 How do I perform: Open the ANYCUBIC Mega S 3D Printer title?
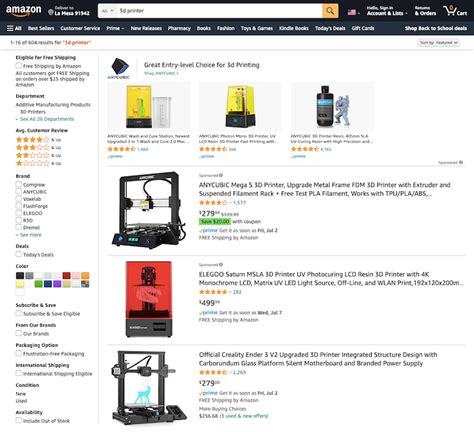coord(324,189)
